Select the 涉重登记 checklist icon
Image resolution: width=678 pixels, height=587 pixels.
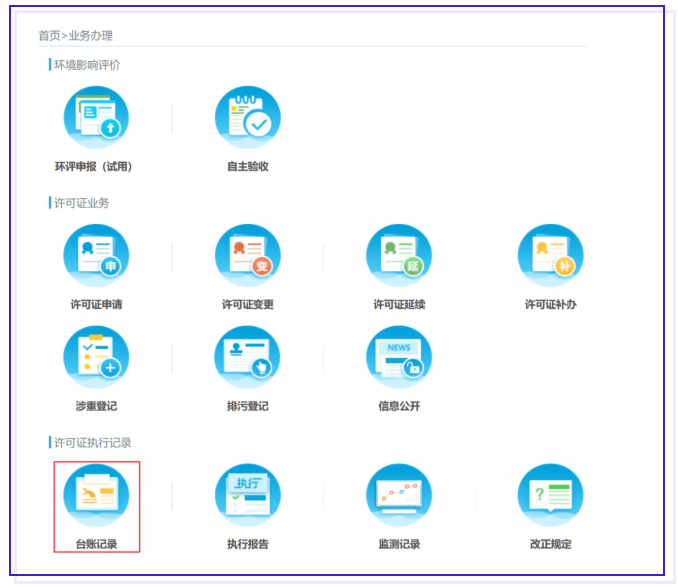point(96,358)
